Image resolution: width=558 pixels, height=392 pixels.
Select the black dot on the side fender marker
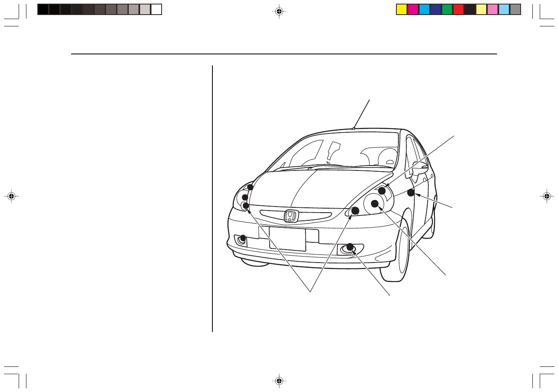(411, 193)
